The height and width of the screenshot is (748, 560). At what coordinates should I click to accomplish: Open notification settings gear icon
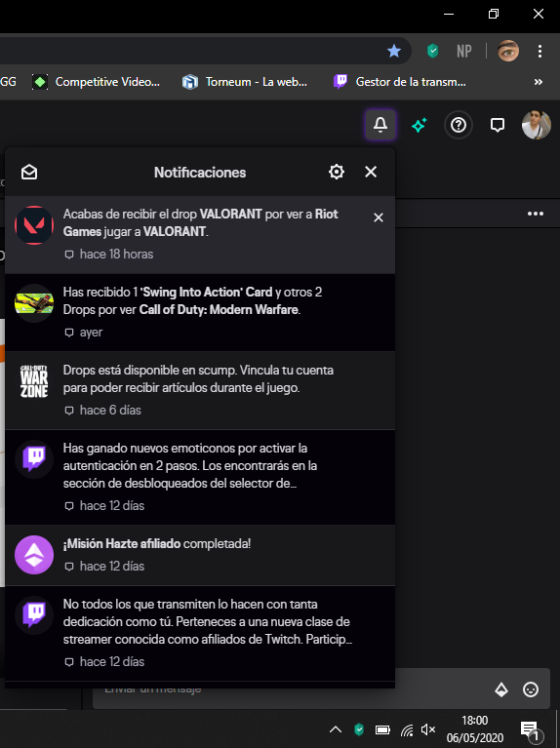pyautogui.click(x=337, y=172)
